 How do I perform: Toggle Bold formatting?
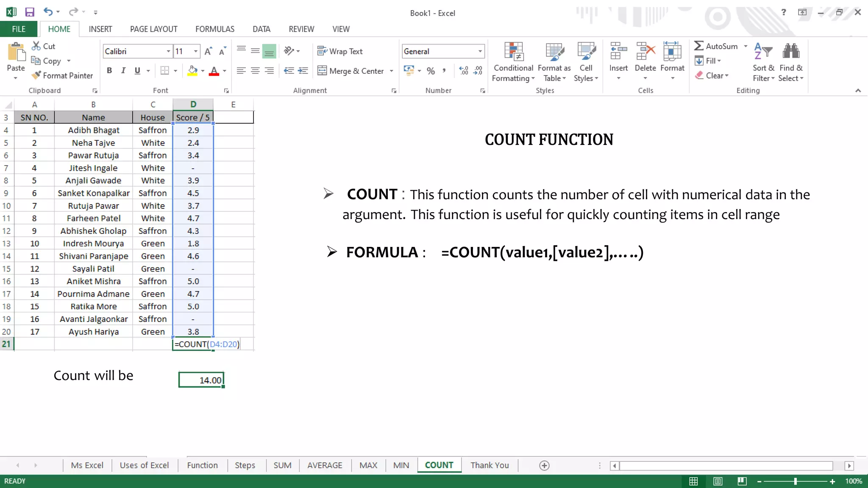tap(109, 71)
